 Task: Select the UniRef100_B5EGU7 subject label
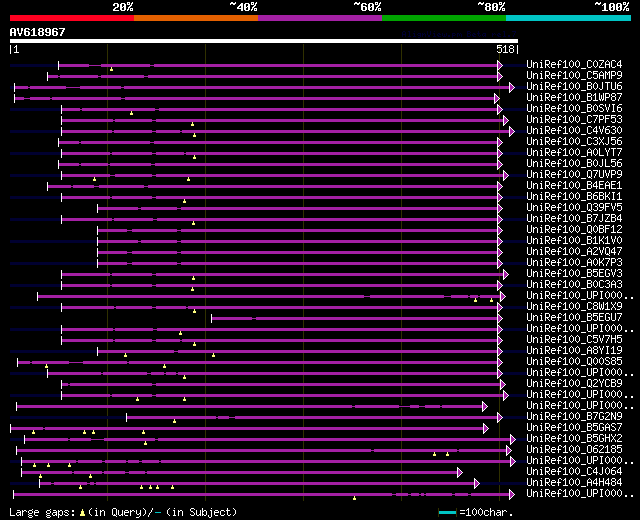574,318
